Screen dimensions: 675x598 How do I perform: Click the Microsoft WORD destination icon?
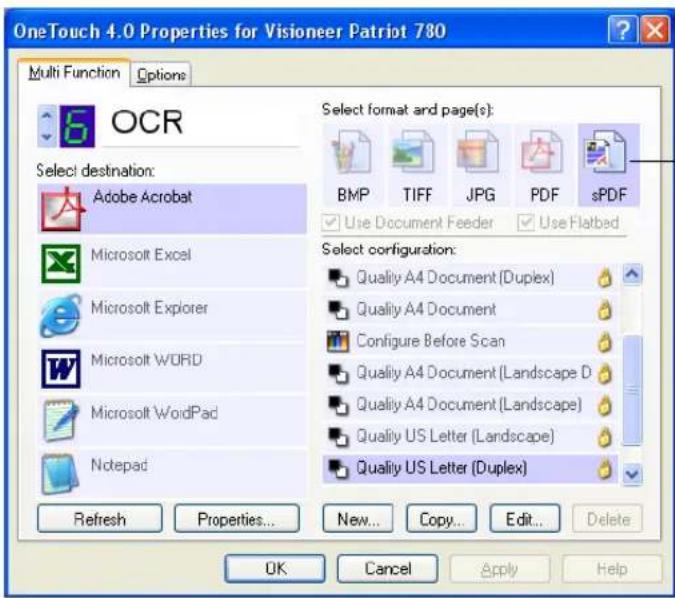point(61,369)
